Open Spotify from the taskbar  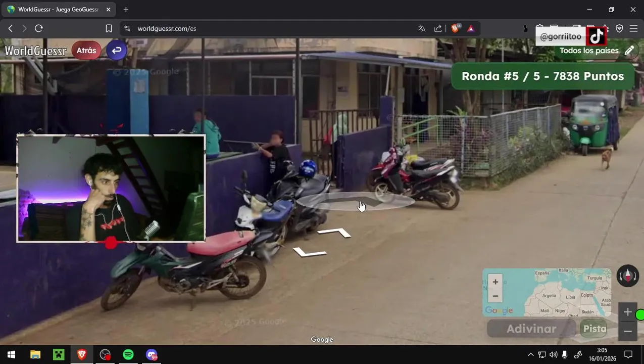(x=128, y=354)
